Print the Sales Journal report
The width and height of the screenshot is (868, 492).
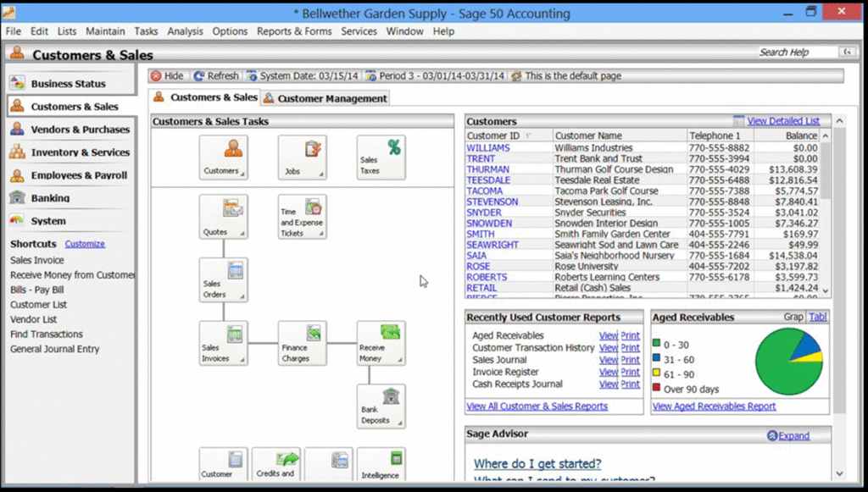(x=630, y=360)
